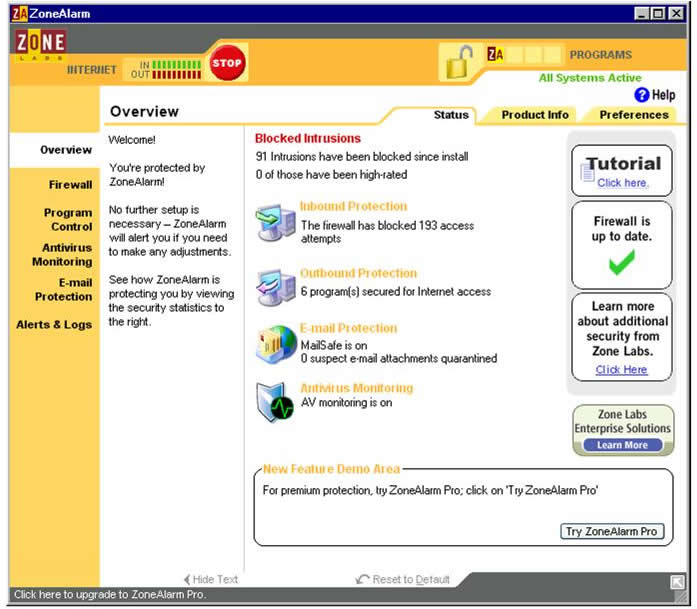Open the Program Control panel
This screenshot has width=697, height=609.
pyautogui.click(x=68, y=220)
